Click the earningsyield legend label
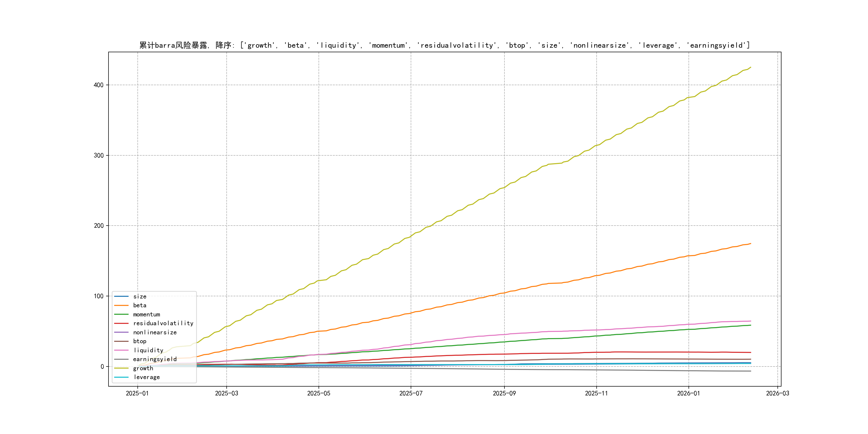The image size is (868, 434). [155, 359]
